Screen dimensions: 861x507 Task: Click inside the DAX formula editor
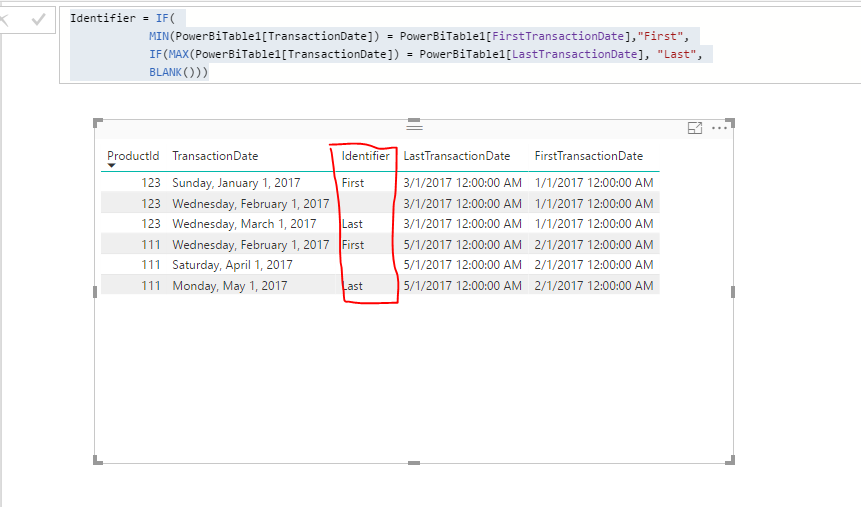click(460, 45)
